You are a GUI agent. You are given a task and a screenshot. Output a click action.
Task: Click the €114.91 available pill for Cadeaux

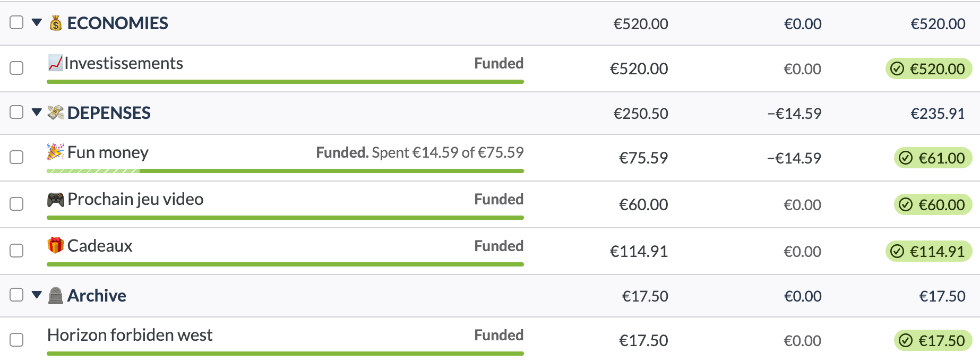pos(929,252)
